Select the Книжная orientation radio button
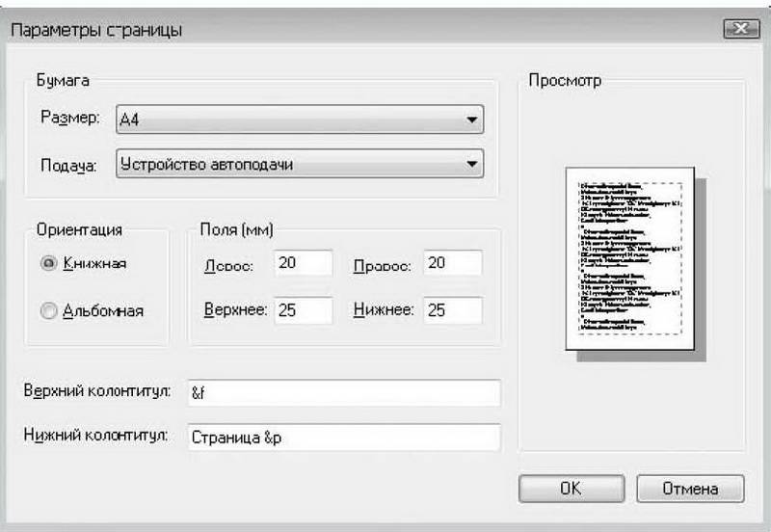 [x=49, y=262]
